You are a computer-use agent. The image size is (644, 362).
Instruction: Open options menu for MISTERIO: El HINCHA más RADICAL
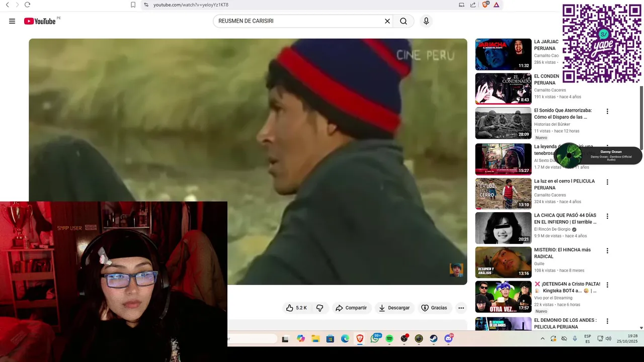pos(607,250)
